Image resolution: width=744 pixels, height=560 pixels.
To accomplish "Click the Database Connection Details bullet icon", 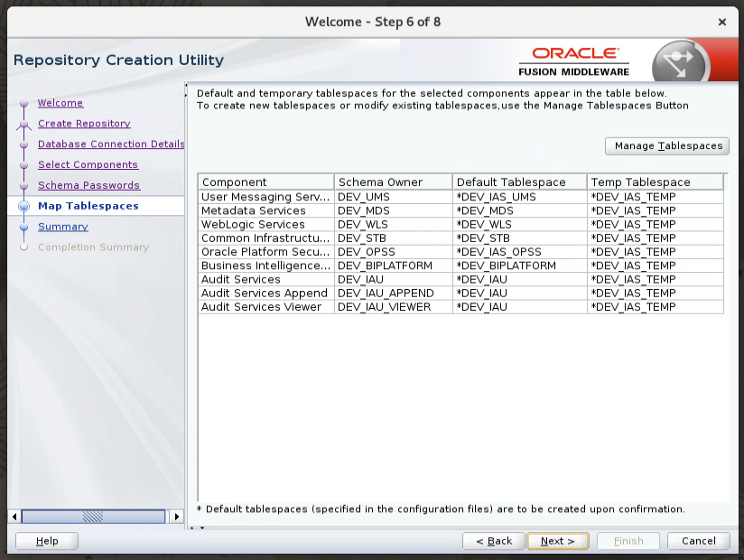I will point(23,145).
